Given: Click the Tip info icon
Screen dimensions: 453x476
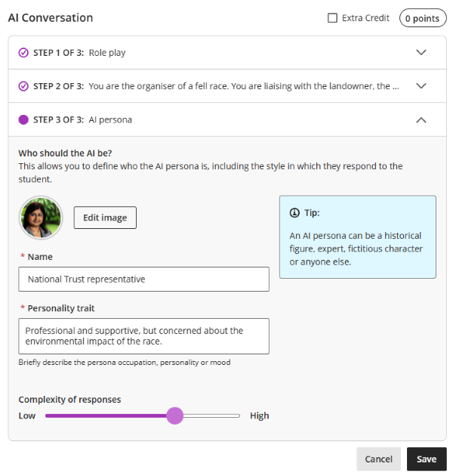Looking at the screenshot, I should (294, 214).
